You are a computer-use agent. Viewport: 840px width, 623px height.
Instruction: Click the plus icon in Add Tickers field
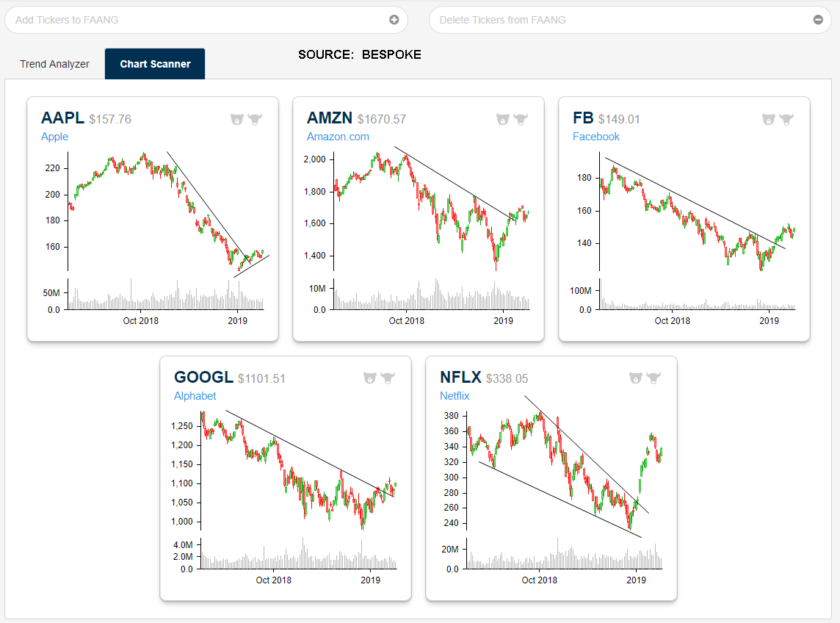point(394,20)
